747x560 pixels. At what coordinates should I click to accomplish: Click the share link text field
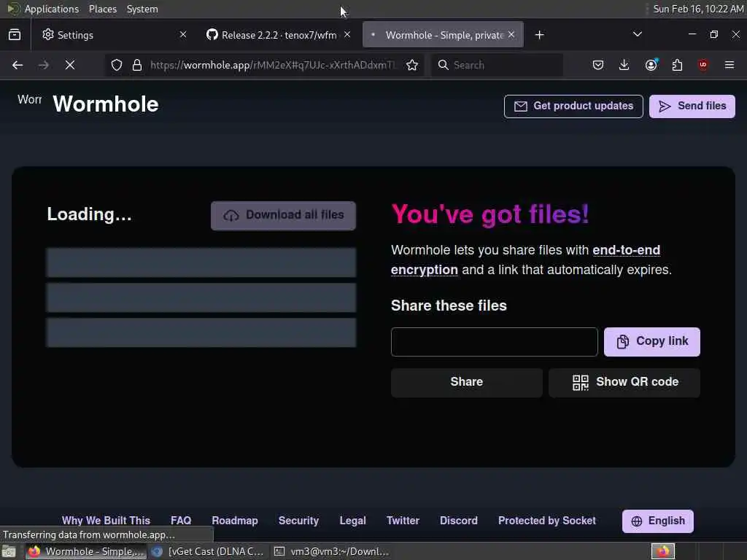pos(494,342)
